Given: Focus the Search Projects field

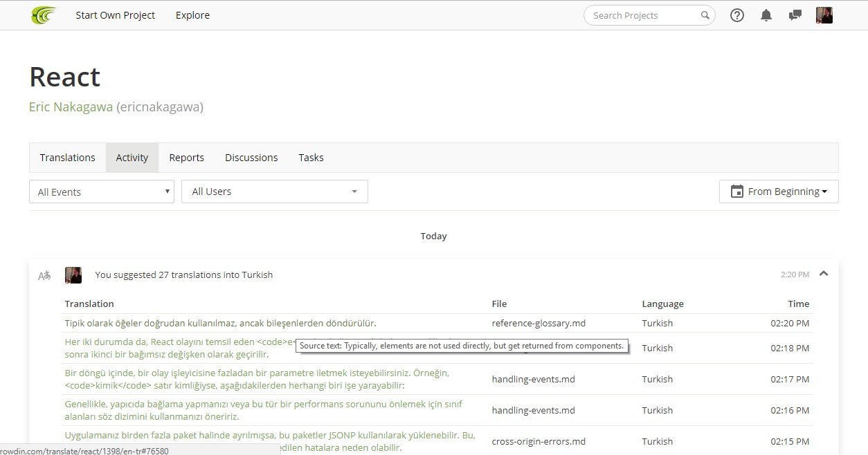Looking at the screenshot, I should (649, 15).
